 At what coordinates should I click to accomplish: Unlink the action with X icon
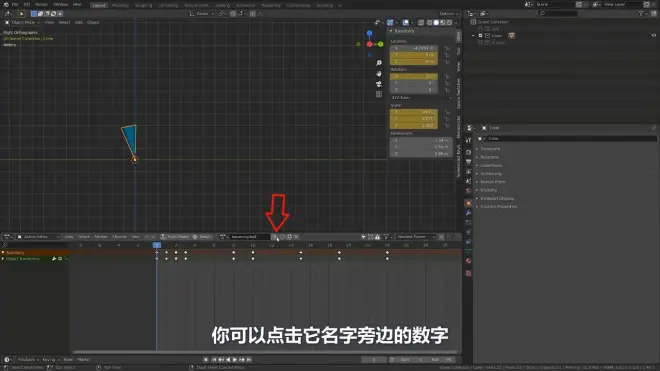(x=296, y=237)
